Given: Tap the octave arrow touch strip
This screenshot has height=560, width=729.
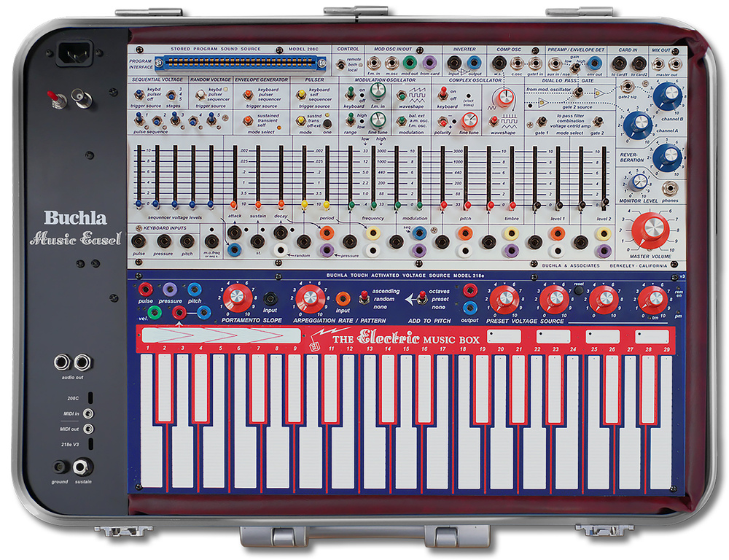Looking at the screenshot, I should point(222,335).
